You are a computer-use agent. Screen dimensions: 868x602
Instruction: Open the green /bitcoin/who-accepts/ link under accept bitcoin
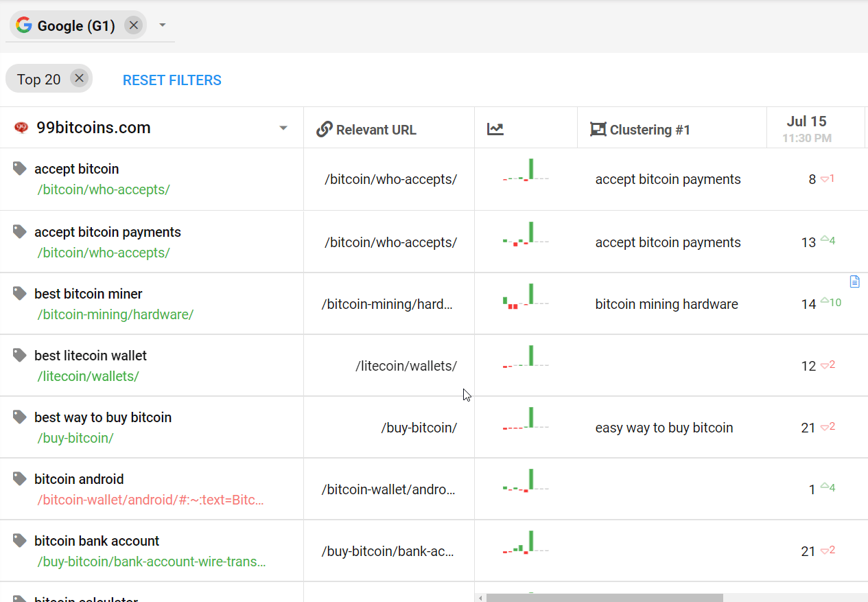tap(104, 189)
